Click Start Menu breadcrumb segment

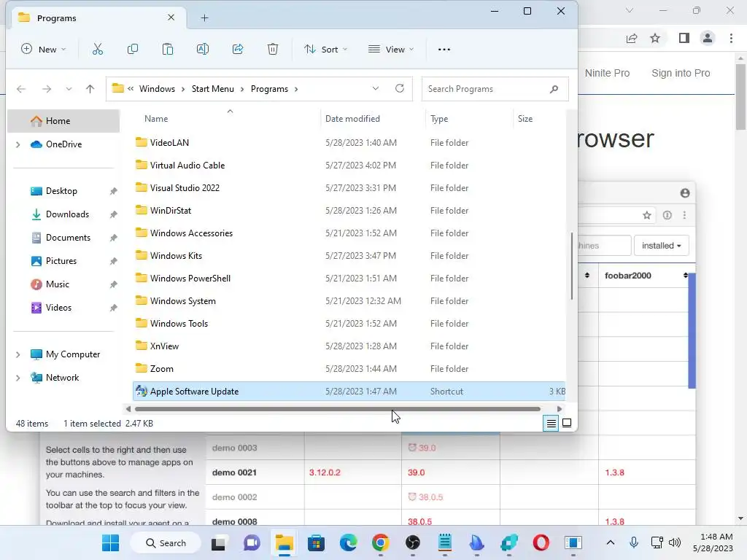tap(212, 89)
